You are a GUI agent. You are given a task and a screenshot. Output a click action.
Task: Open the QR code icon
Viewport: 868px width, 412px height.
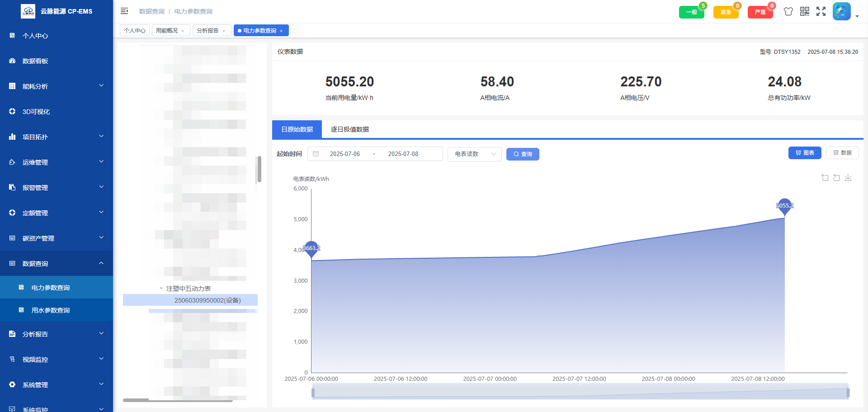tap(805, 11)
